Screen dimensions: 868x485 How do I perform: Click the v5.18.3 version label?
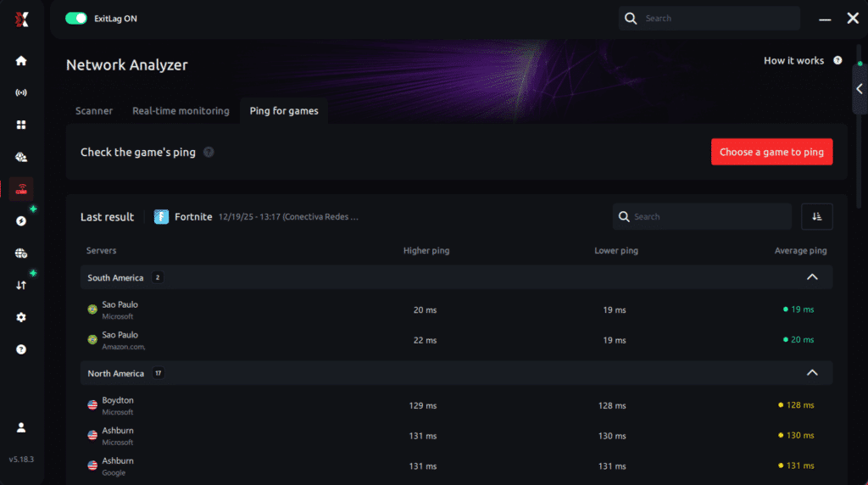(21, 460)
